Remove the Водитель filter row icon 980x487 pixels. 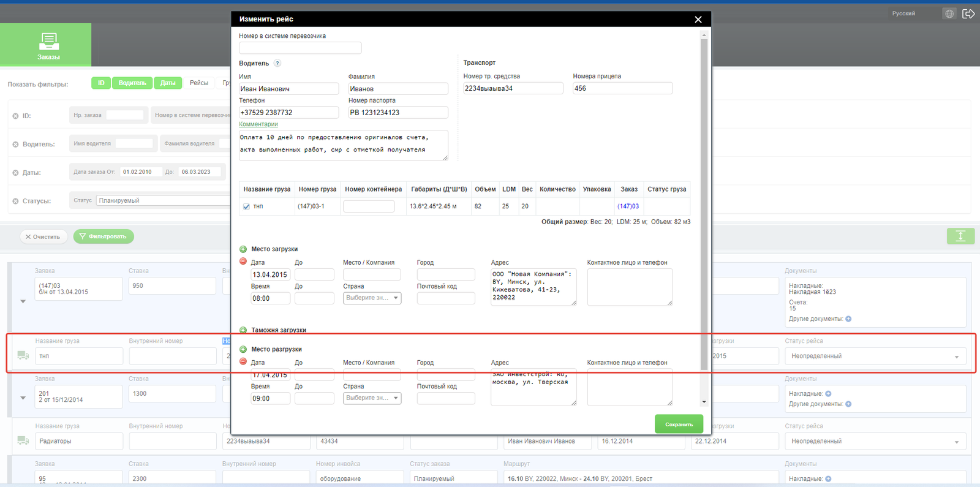15,145
